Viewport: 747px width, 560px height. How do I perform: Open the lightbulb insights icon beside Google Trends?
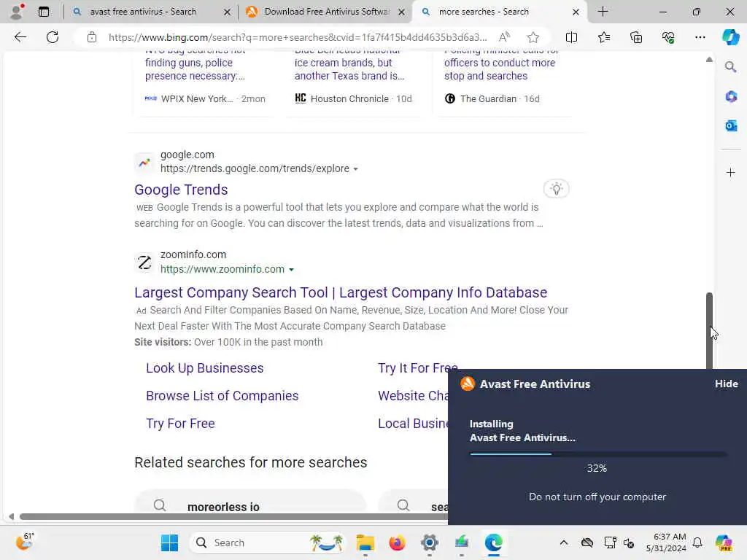pos(556,189)
